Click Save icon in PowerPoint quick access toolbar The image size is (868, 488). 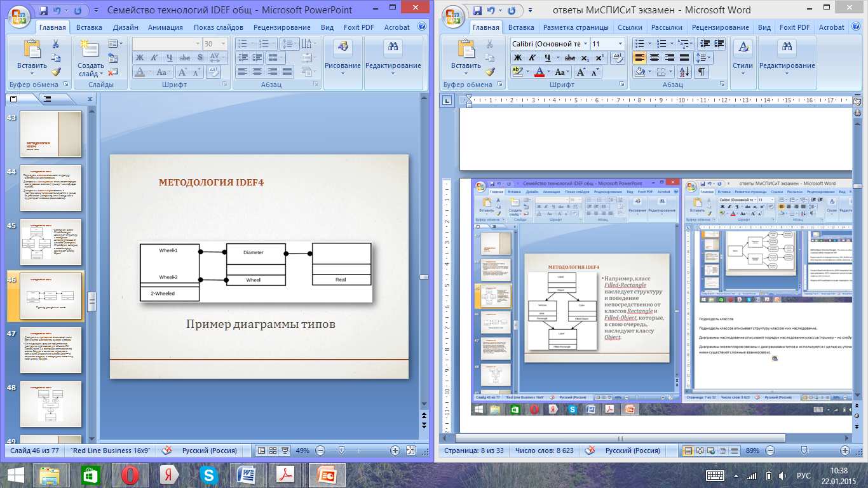[43, 11]
